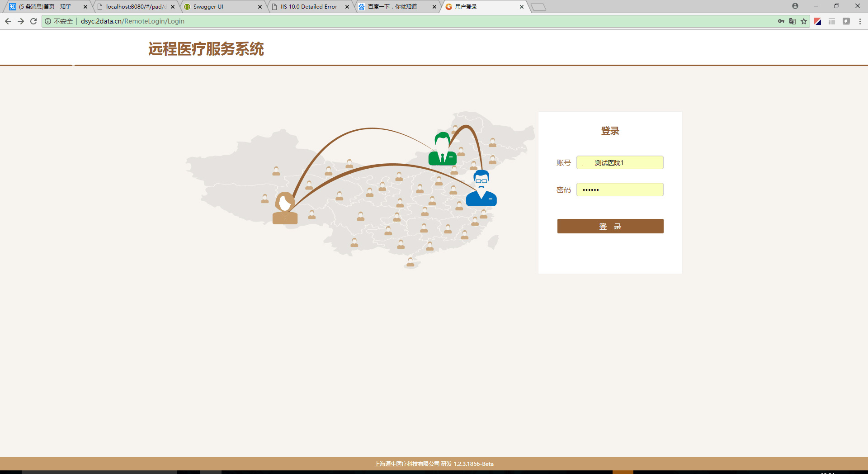
Task: Close the 知乎 tab
Action: pos(85,7)
